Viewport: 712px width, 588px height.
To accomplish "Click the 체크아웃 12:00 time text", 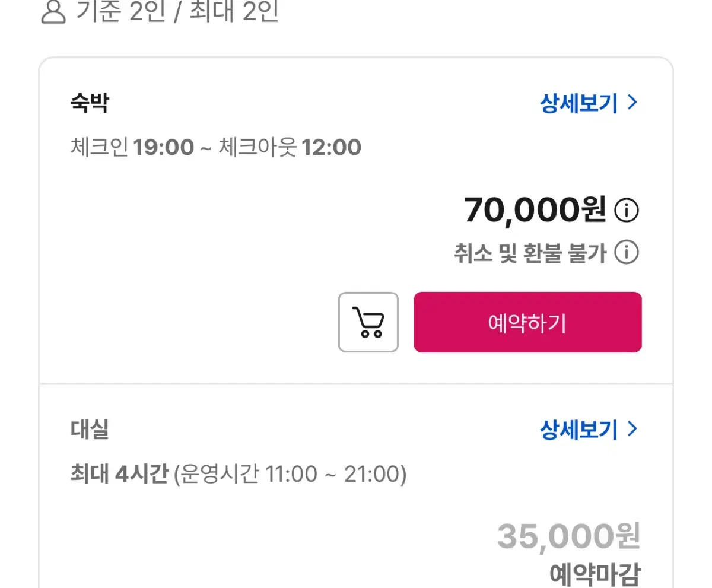I will [x=290, y=147].
